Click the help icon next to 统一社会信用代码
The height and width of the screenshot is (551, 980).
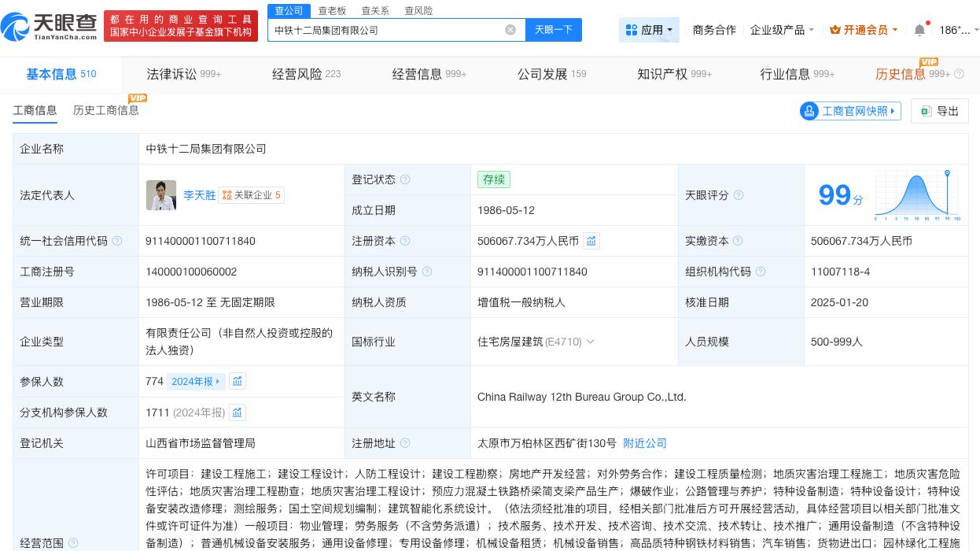(118, 241)
